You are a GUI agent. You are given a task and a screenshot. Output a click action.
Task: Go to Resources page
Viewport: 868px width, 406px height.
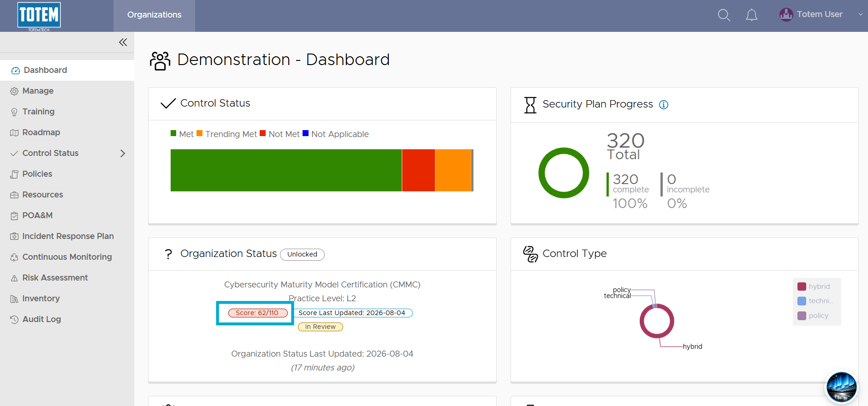pyautogui.click(x=67, y=195)
